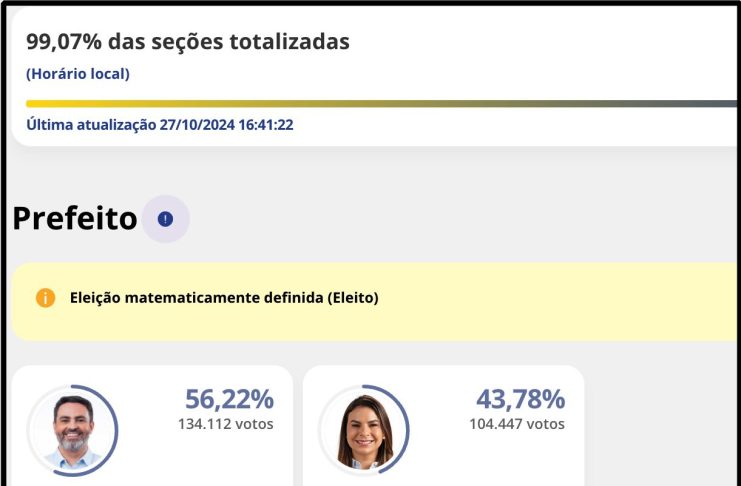Select the "Última atualização" label
This screenshot has height=486, width=741.
90,125
